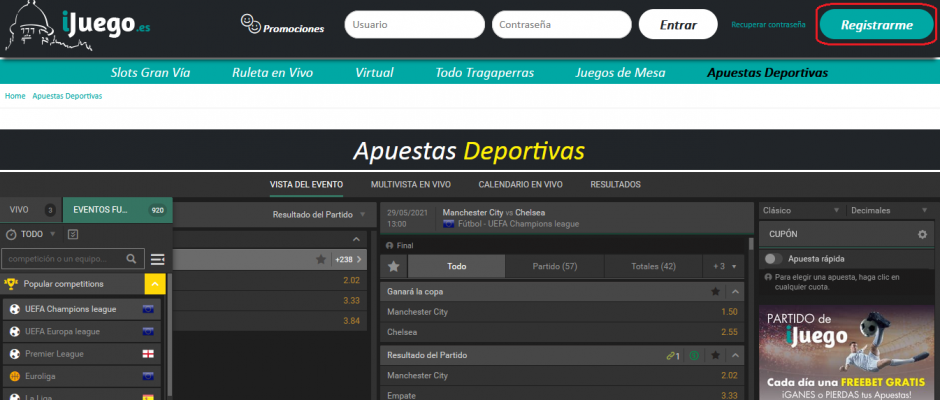Switch to the VISTA DEL EVENTO tab
940x400 pixels.
[x=306, y=185]
